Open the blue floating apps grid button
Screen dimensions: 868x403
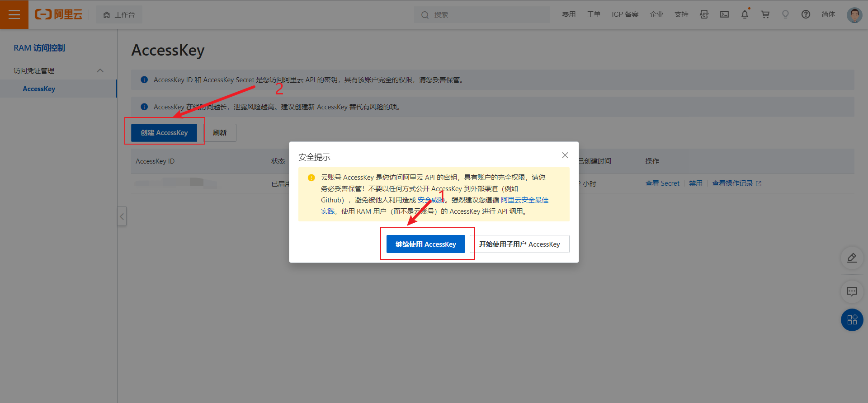point(852,320)
